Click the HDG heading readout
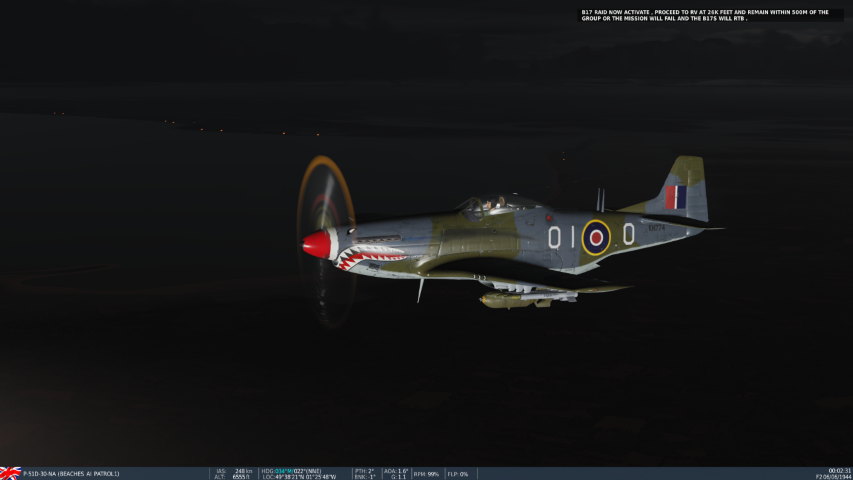The height and width of the screenshot is (480, 853). [x=291, y=470]
